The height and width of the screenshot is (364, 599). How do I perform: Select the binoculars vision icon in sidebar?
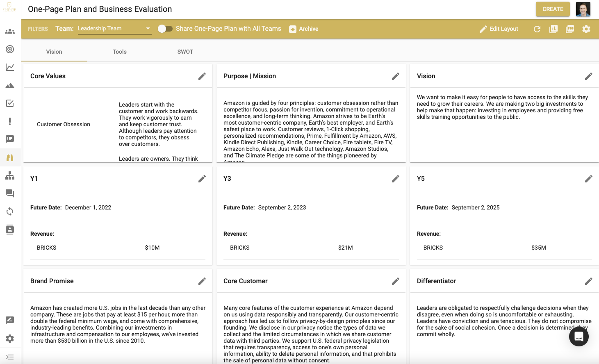tap(10, 157)
